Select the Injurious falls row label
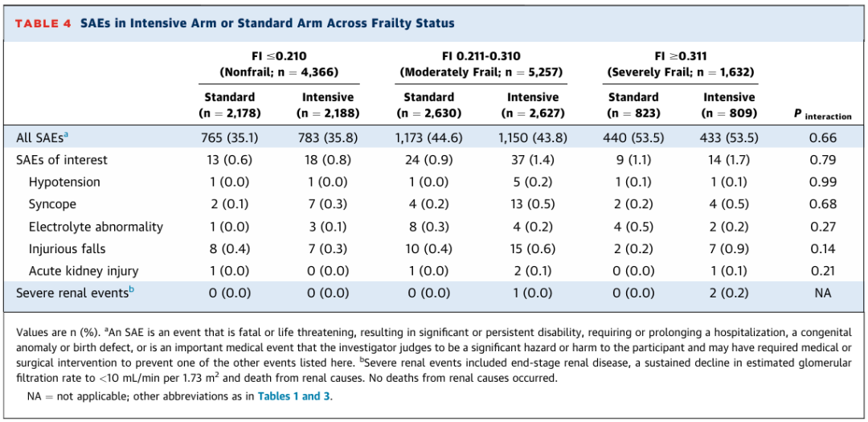The image size is (868, 422). [x=67, y=249]
